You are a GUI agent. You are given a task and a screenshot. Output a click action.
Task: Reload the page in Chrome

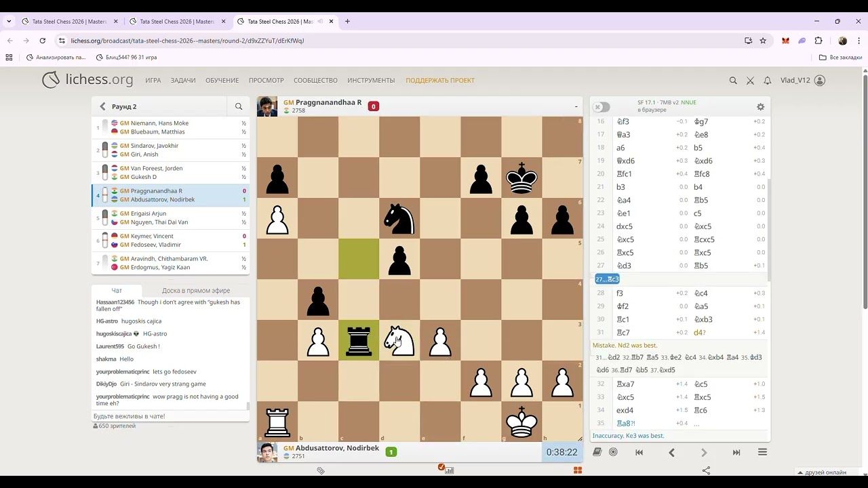(x=42, y=41)
